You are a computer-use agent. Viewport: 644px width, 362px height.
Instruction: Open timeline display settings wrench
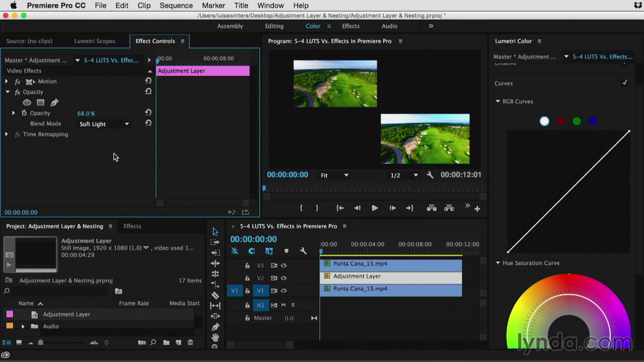(303, 251)
